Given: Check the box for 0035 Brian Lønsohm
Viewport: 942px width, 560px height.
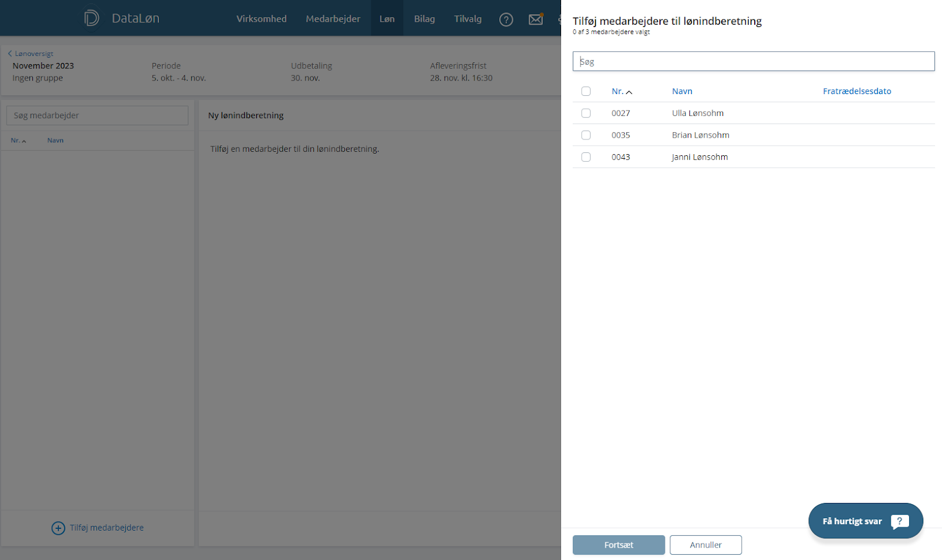Looking at the screenshot, I should pyautogui.click(x=586, y=135).
